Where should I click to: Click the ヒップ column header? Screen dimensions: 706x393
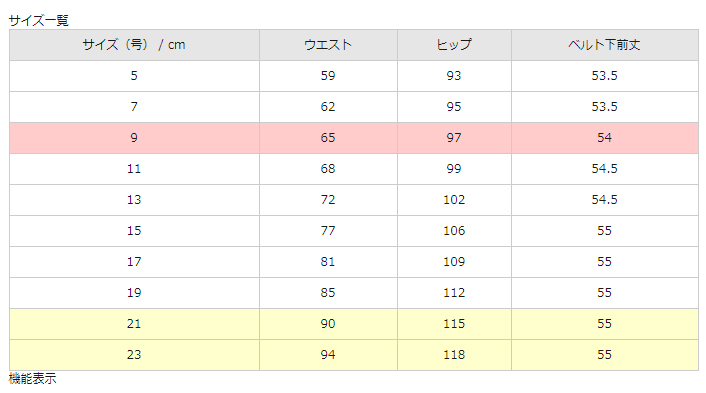click(454, 45)
